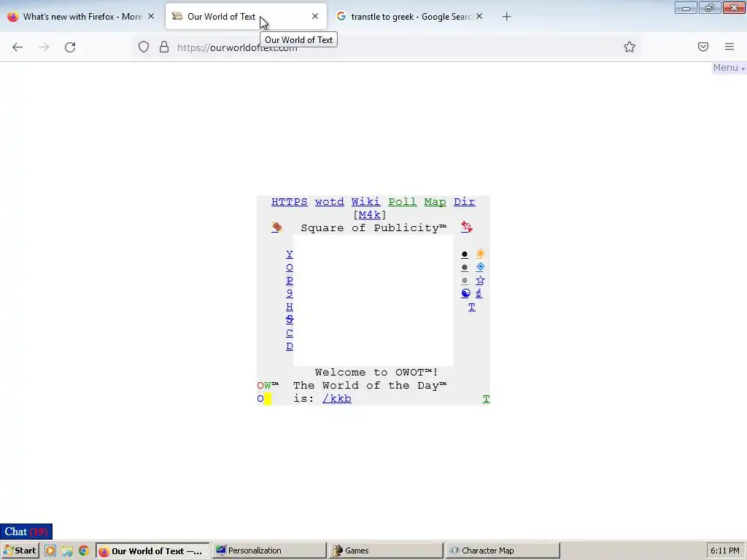This screenshot has height=560, width=747.
Task: Click the struck-through S link
Action: [289, 319]
